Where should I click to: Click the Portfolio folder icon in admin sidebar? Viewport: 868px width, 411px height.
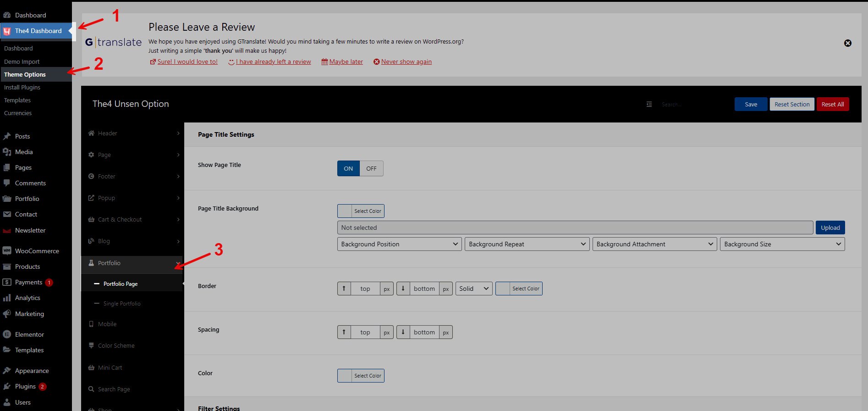[7, 199]
